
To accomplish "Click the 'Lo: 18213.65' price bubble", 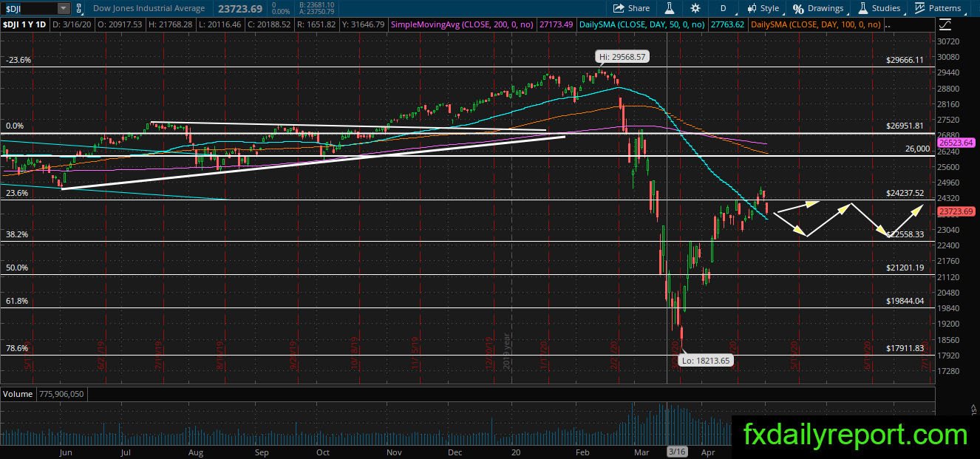I will point(707,361).
